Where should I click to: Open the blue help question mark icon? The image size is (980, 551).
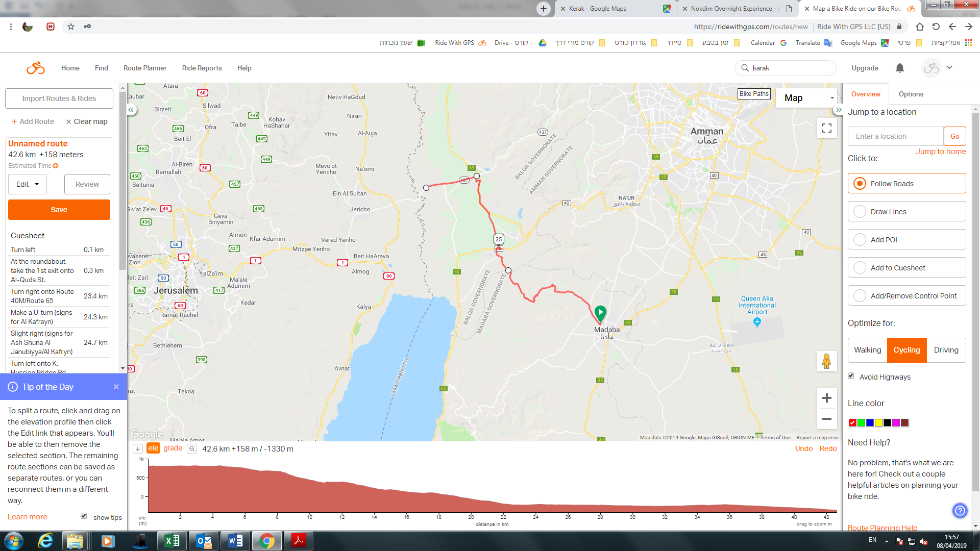[960, 510]
